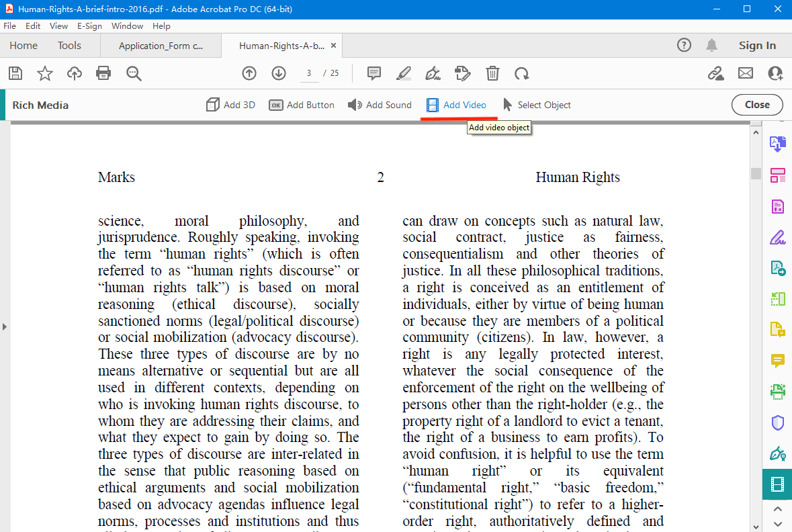Click the Add Button tool

pos(301,105)
